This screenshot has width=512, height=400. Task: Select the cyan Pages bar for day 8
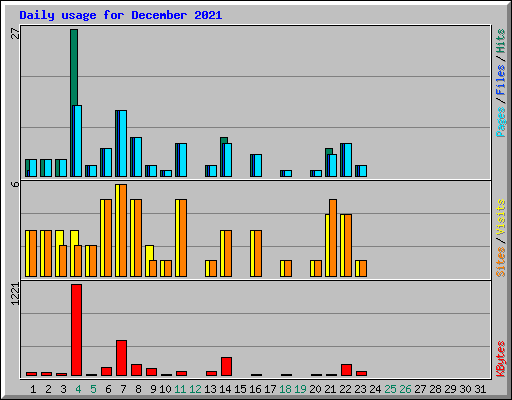click(x=138, y=157)
